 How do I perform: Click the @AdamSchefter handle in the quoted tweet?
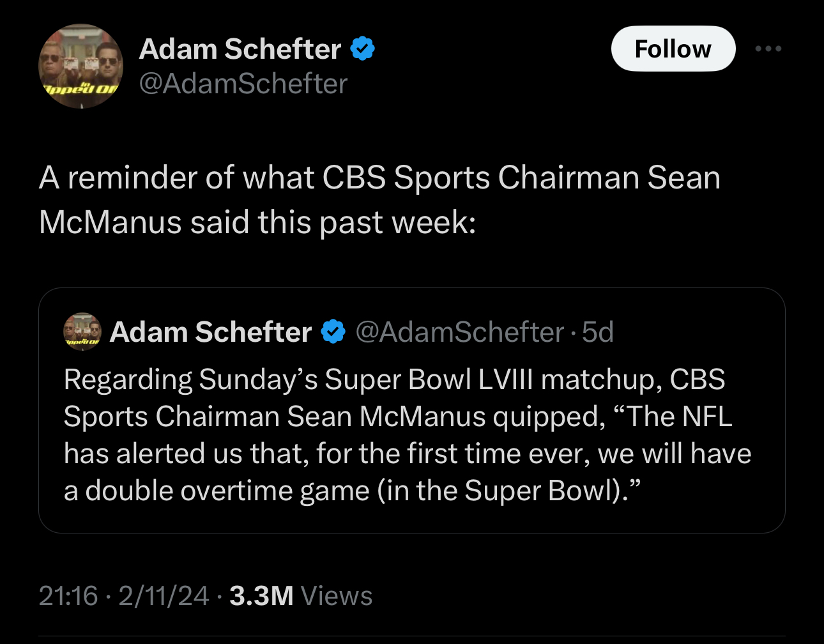pyautogui.click(x=459, y=332)
